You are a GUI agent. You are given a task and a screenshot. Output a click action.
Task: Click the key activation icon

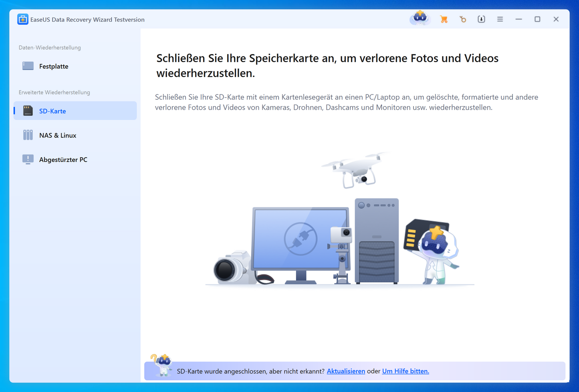click(463, 19)
